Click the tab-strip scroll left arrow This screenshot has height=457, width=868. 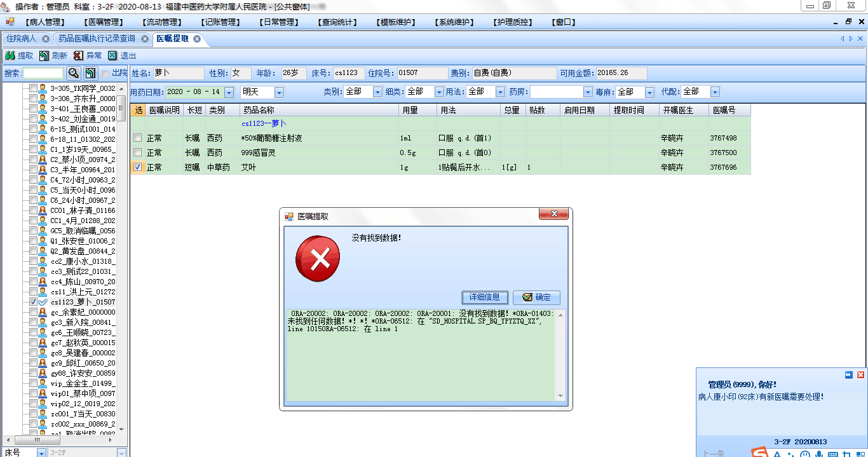(842, 39)
